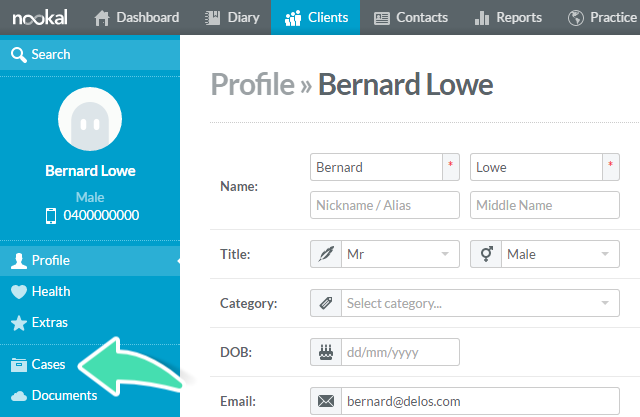Go to the Dashboard tab
The image size is (640, 417).
[137, 18]
